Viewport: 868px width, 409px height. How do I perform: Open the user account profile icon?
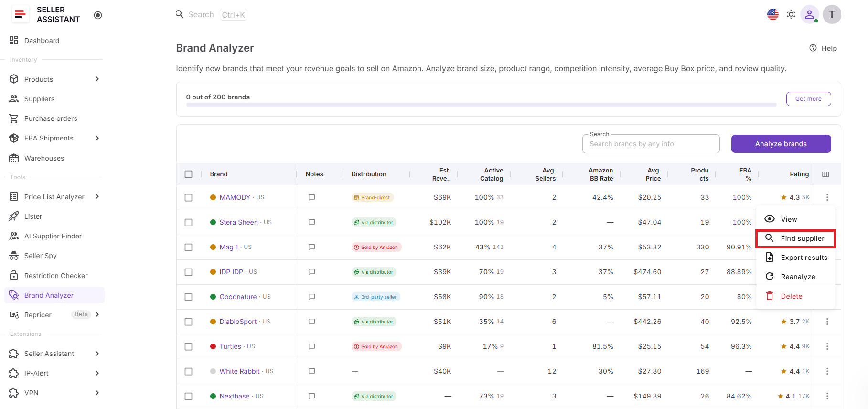(809, 14)
